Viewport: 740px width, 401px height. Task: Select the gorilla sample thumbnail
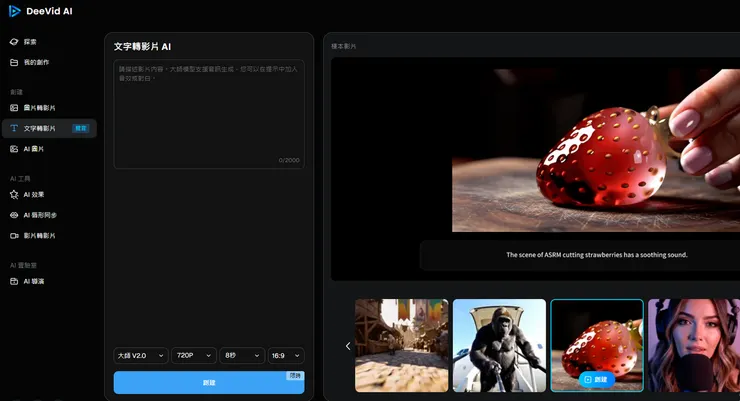(x=499, y=345)
